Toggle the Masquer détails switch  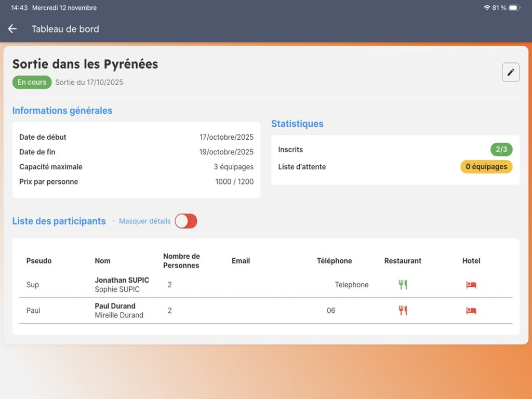186,221
